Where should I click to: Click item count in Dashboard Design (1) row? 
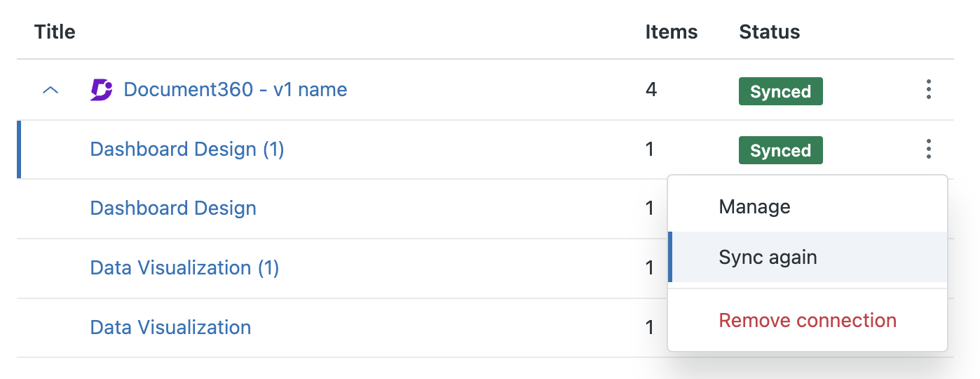click(x=650, y=149)
